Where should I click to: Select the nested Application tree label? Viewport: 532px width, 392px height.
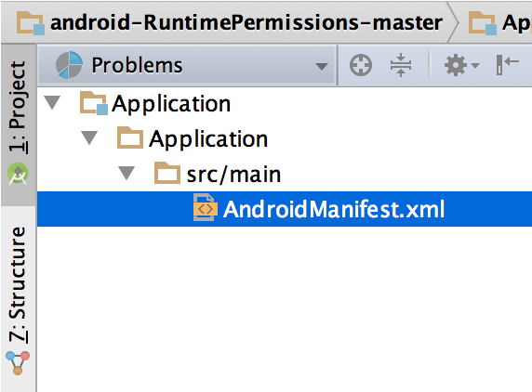[208, 139]
